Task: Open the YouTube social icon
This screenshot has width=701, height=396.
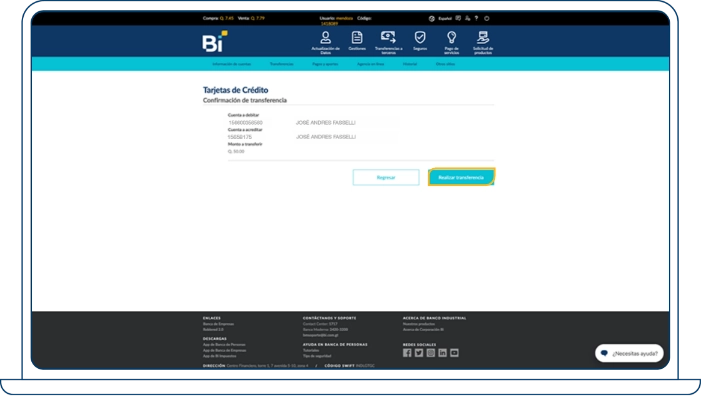Action: coord(454,353)
